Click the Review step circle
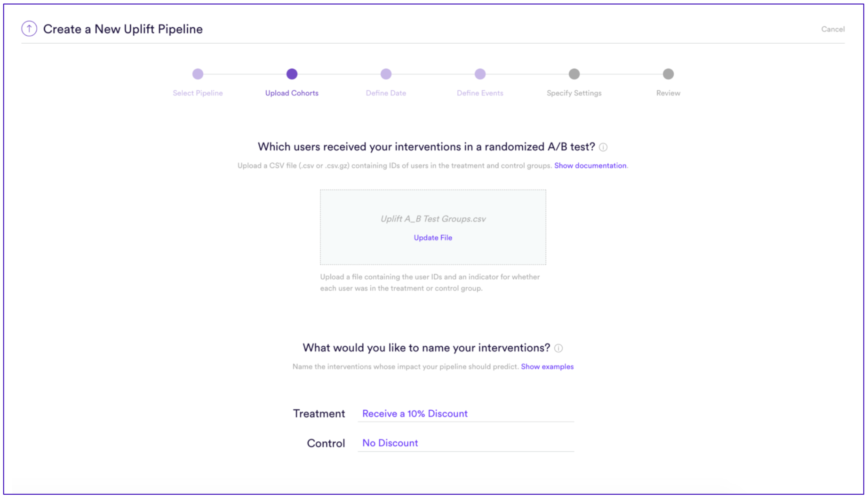868x497 pixels. point(668,74)
